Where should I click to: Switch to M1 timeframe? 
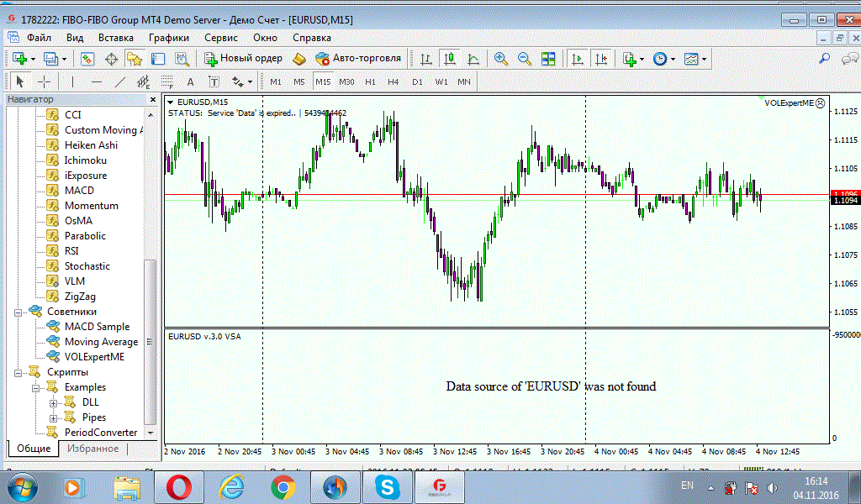pyautogui.click(x=276, y=81)
